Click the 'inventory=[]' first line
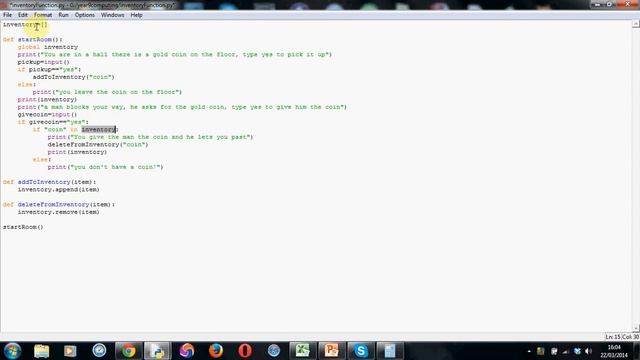The width and height of the screenshot is (640, 360). tap(25, 24)
